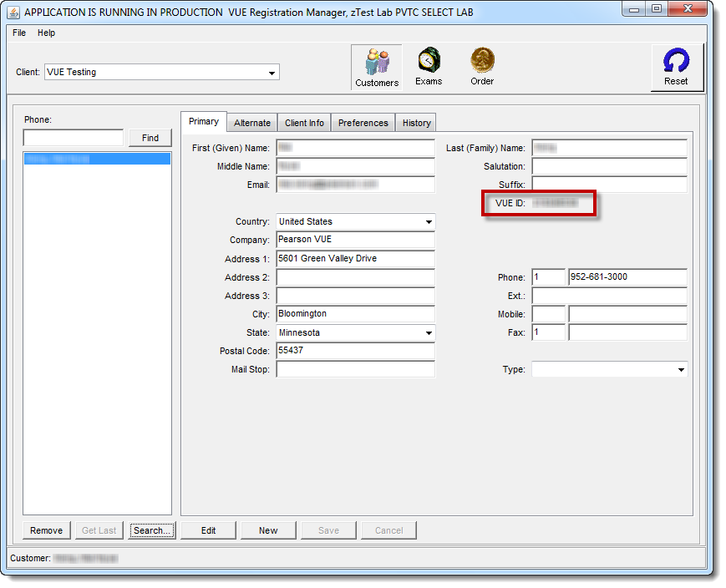Viewport: 726px width, 588px height.
Task: Click the Suffix field
Action: pyautogui.click(x=609, y=185)
